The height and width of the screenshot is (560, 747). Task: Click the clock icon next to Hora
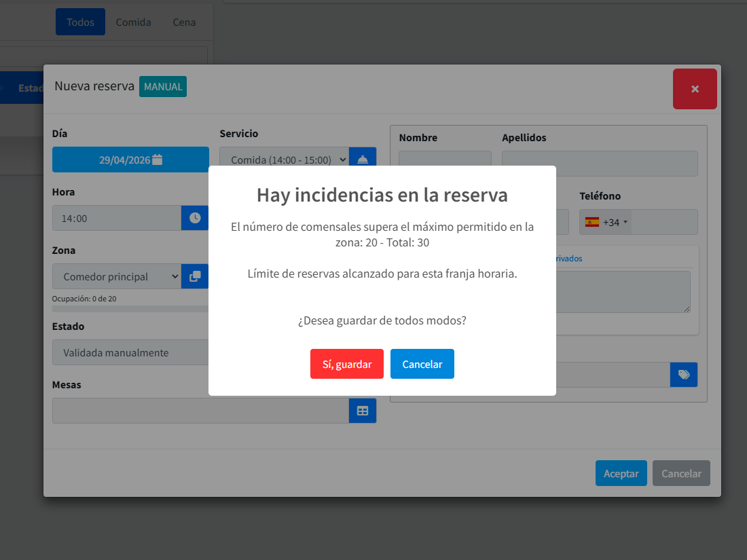195,218
